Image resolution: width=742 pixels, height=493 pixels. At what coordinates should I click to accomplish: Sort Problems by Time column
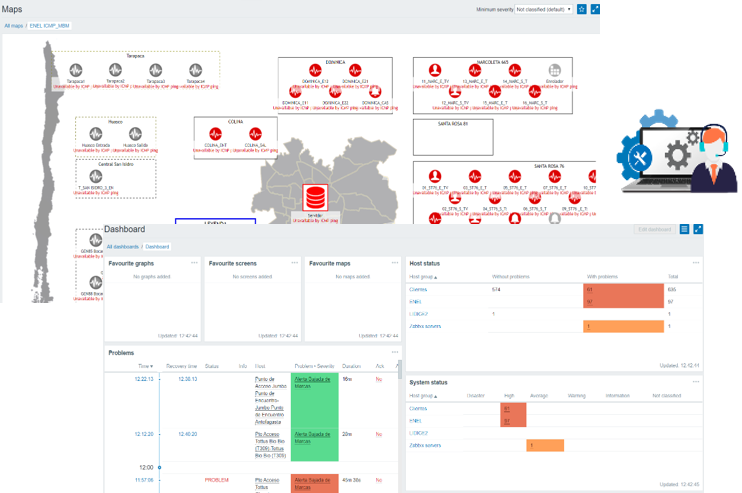click(x=146, y=366)
